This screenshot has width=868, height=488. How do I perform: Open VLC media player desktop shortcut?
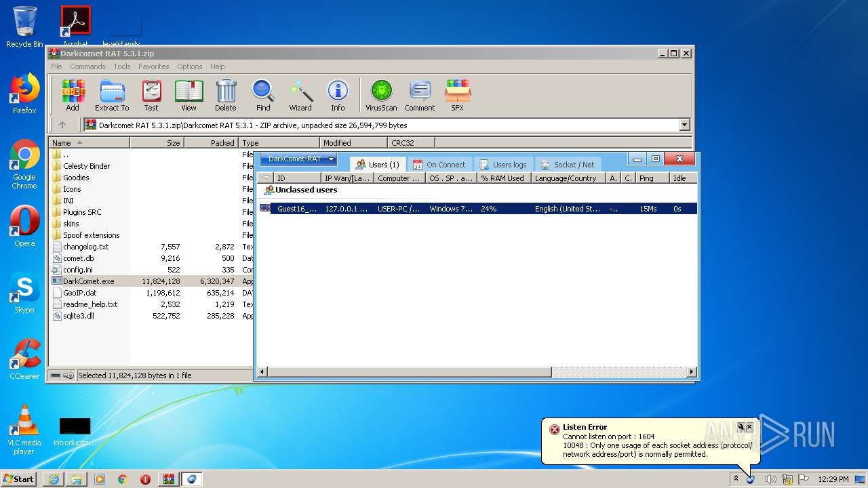(24, 430)
